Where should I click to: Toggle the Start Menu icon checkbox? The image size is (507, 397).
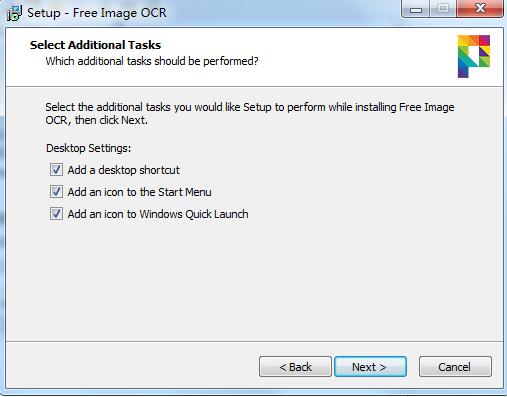pyautogui.click(x=56, y=192)
